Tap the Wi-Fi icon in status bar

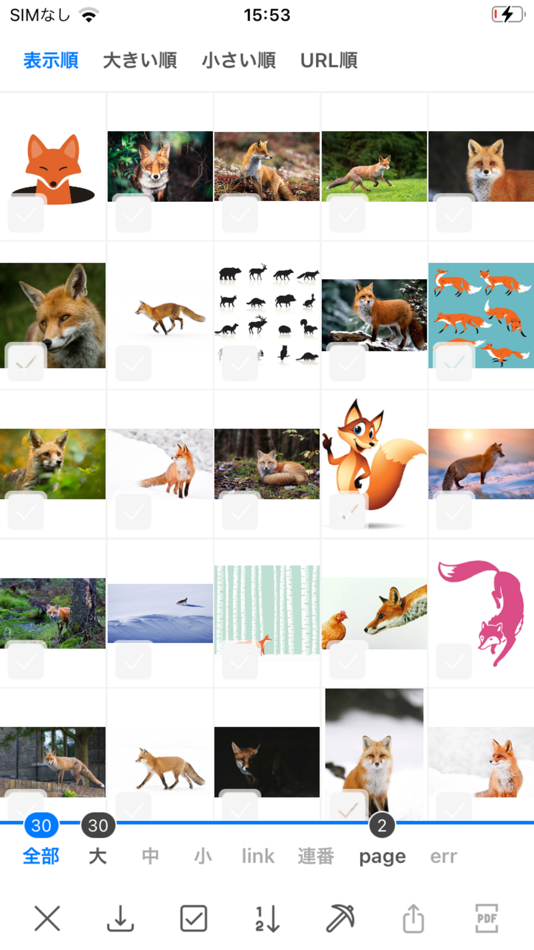pos(89,15)
